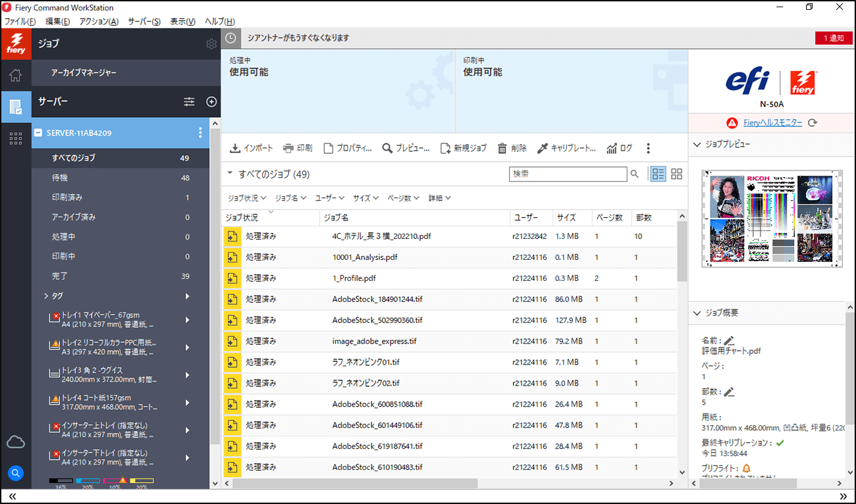Expand the タグ section in sidebar

click(x=46, y=296)
